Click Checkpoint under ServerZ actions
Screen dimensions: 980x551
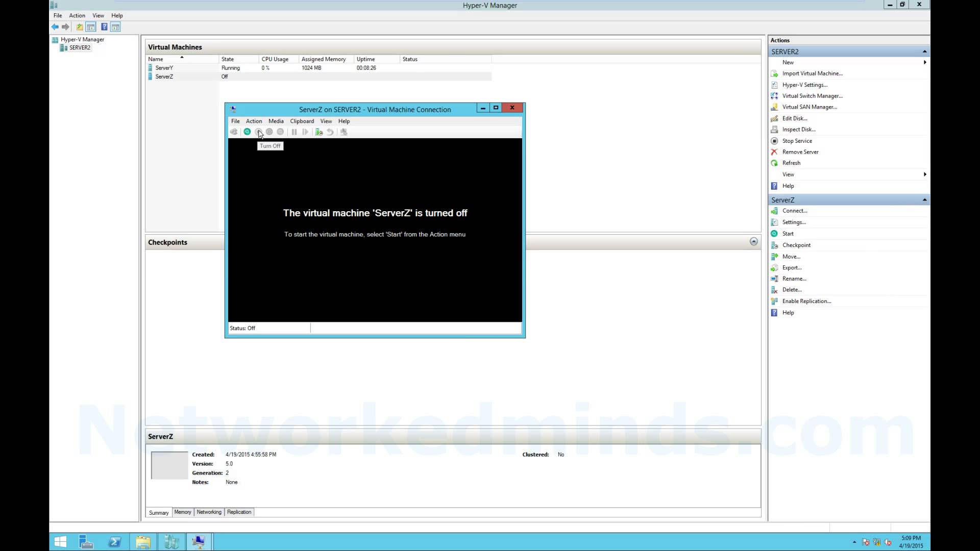pyautogui.click(x=796, y=245)
